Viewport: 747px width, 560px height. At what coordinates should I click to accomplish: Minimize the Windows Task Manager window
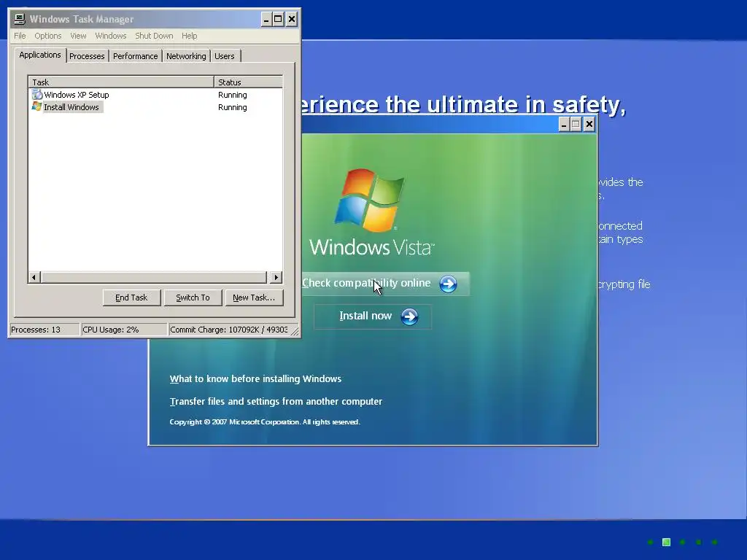click(266, 19)
